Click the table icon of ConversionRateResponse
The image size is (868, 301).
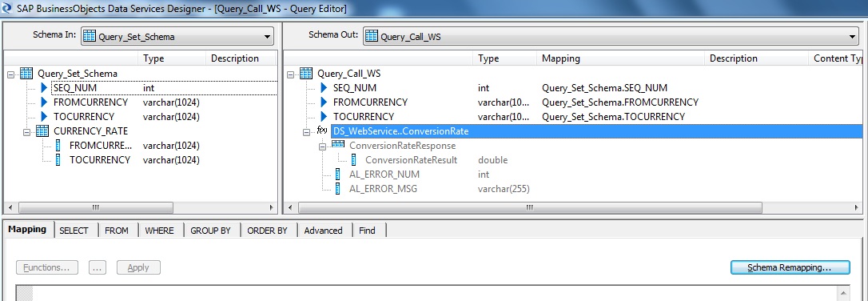(x=337, y=145)
